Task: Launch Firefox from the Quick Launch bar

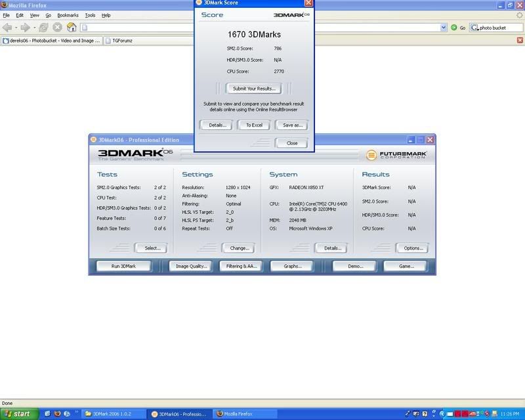Action: [x=57, y=413]
